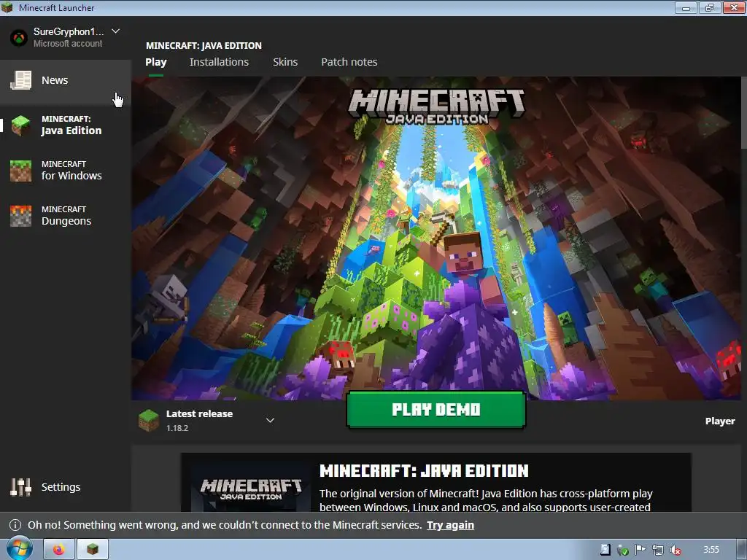The image size is (747, 560).
Task: Click the MINECRAFT: JAVA EDITION card heading
Action: pos(424,471)
